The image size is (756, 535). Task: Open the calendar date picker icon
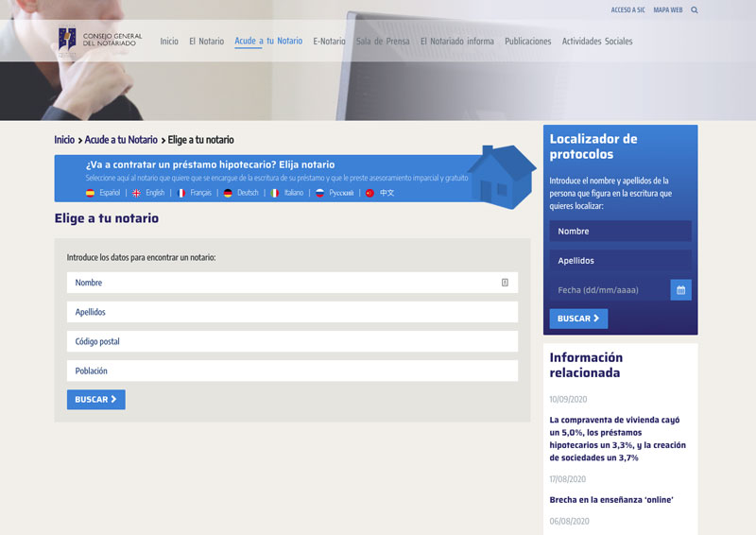[x=680, y=290]
